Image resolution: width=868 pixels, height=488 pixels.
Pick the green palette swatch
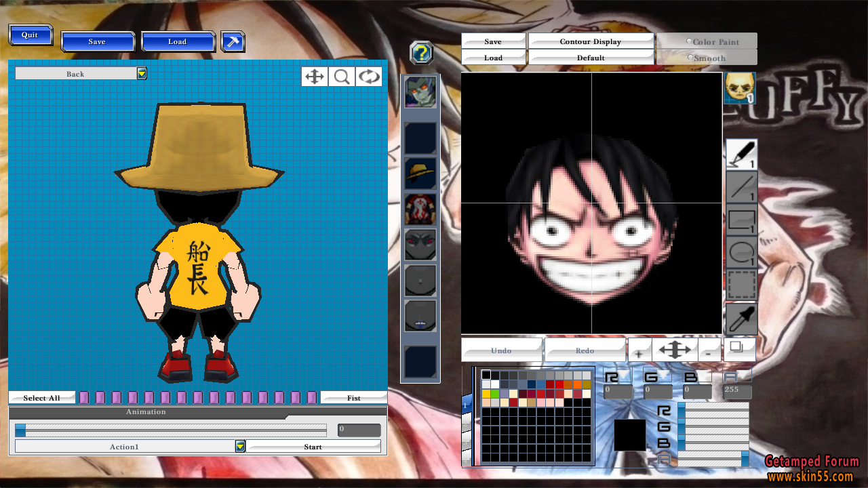(495, 394)
